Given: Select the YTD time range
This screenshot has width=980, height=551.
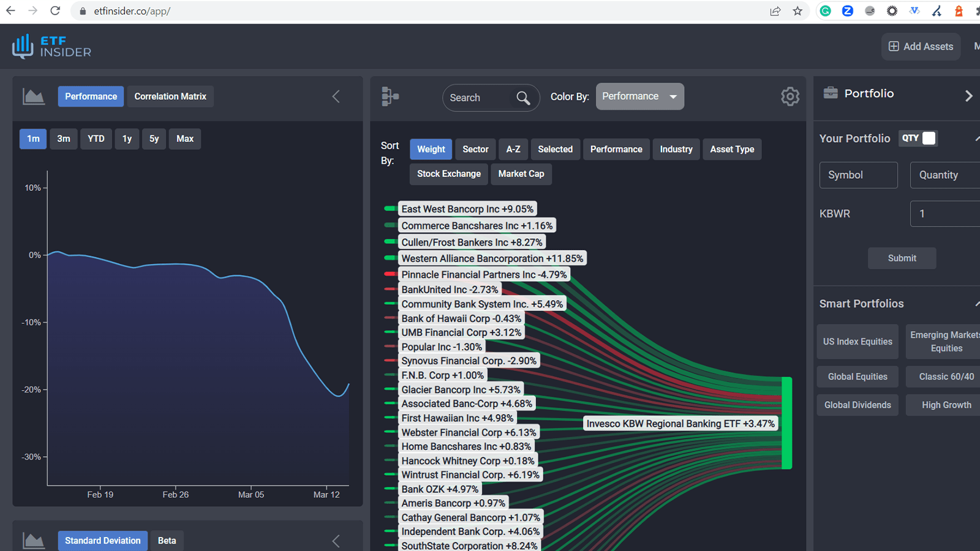Looking at the screenshot, I should click(96, 139).
